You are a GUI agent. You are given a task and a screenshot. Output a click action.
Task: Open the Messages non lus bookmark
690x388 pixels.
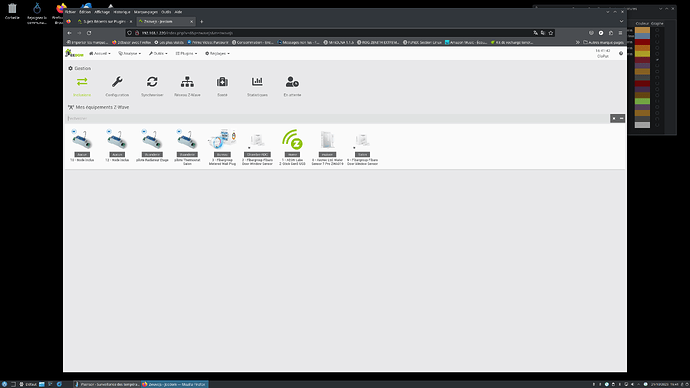[x=299, y=42]
